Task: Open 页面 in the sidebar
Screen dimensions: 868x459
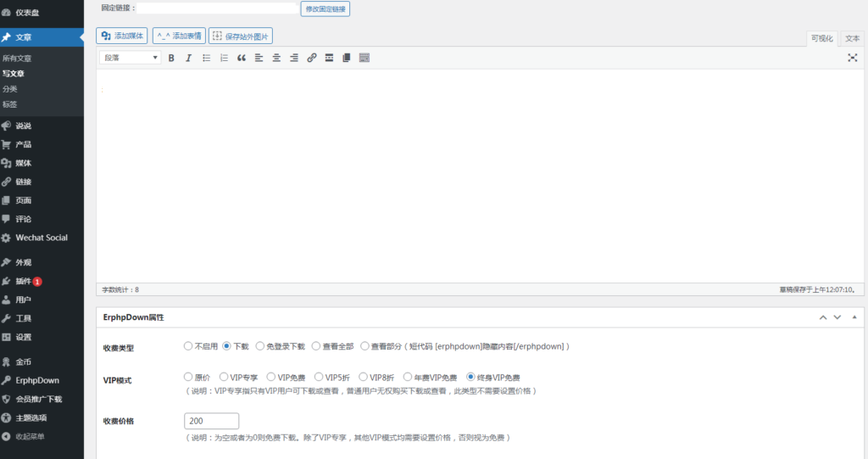Action: point(42,200)
